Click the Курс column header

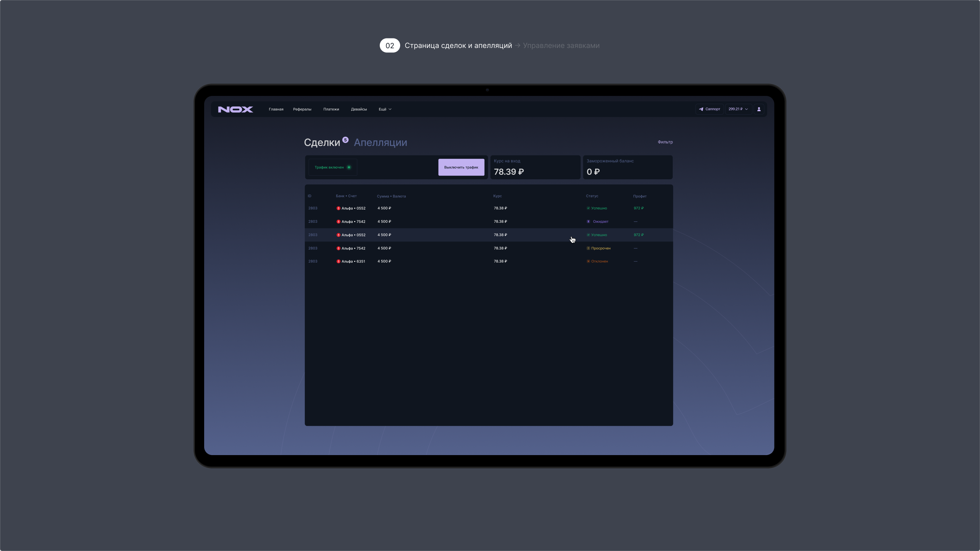tap(497, 196)
